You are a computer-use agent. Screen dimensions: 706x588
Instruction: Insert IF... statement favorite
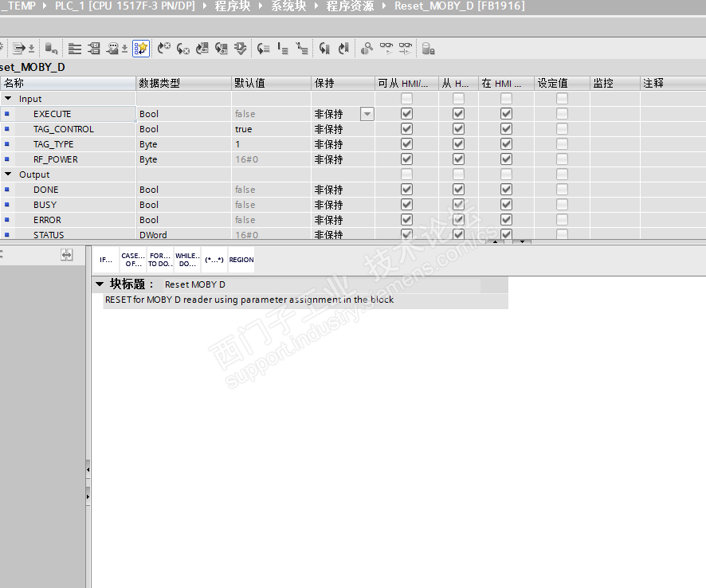[x=106, y=259]
